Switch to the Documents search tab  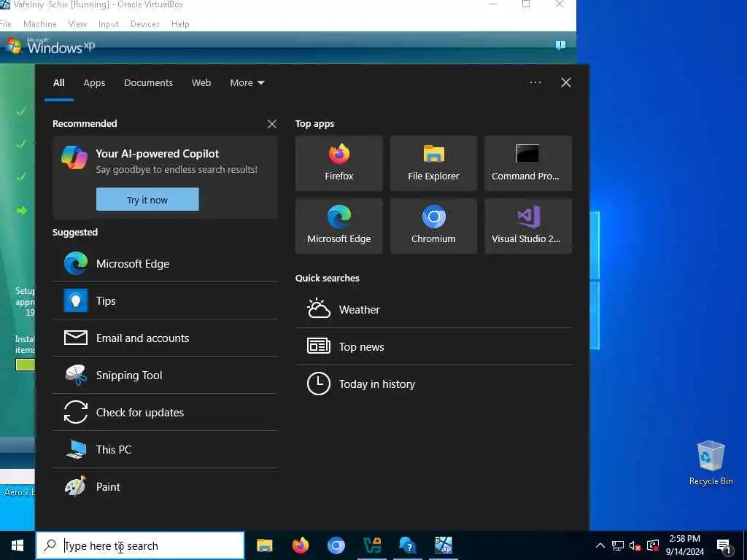pos(148,83)
